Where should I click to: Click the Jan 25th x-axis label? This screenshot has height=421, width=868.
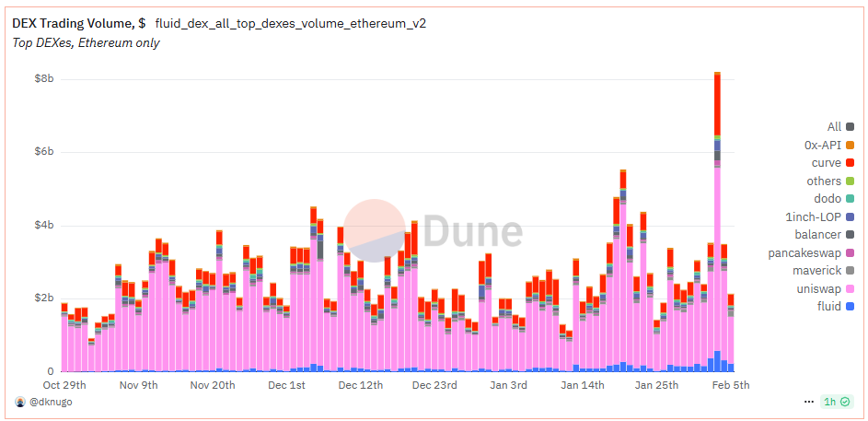tap(656, 384)
